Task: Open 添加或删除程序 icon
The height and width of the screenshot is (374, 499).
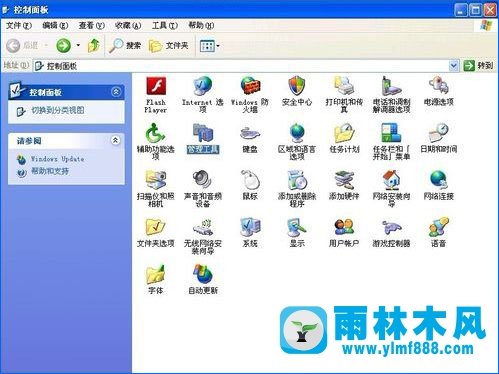Action: [297, 189]
